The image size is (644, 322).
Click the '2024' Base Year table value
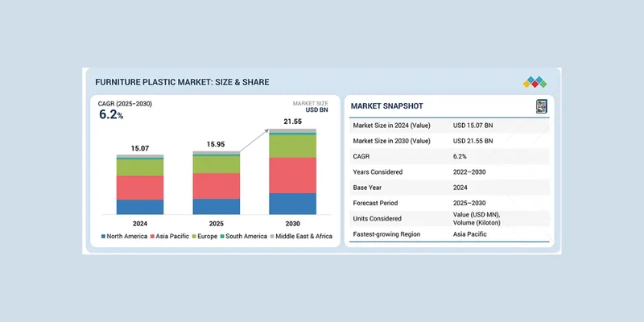tap(460, 188)
